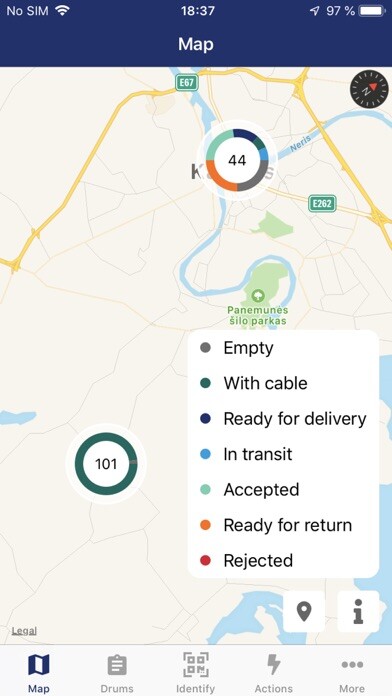Viewport: 392px width, 696px height.
Task: Tap the compass icon on map
Action: [x=369, y=89]
